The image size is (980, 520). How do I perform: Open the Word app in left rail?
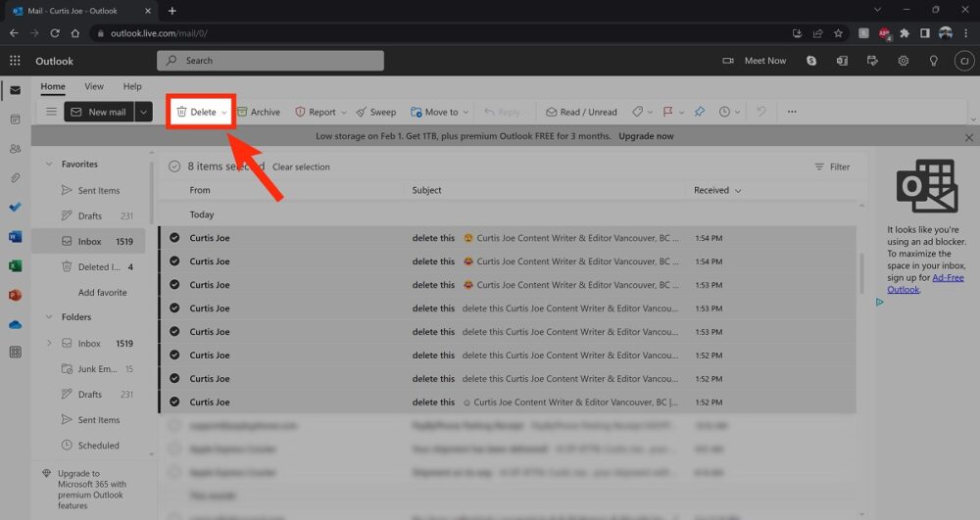click(x=15, y=236)
